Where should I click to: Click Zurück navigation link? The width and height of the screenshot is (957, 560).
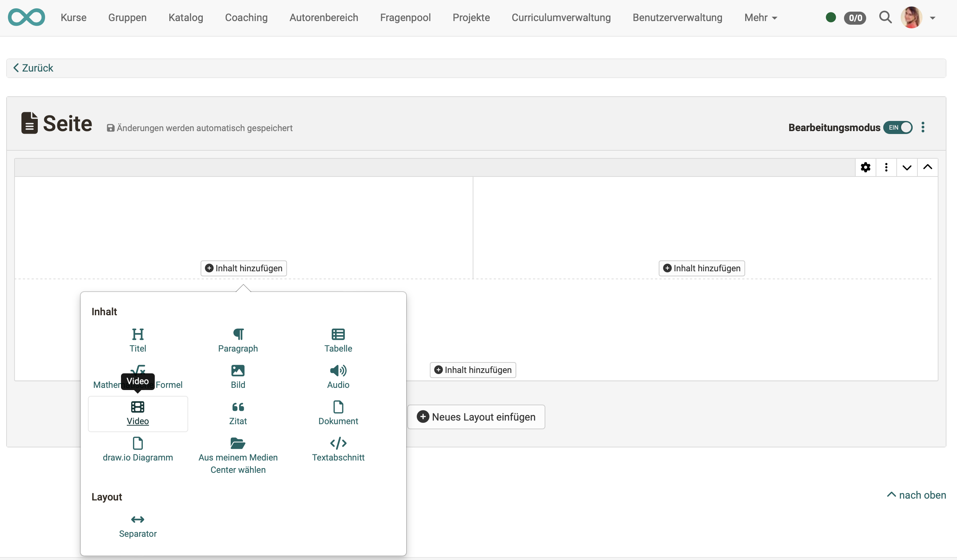32,67
